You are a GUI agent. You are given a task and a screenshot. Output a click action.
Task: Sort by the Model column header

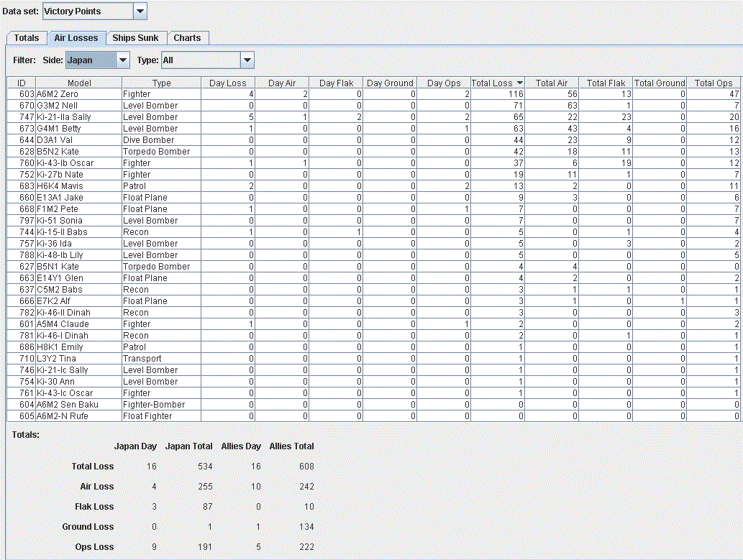pyautogui.click(x=79, y=83)
